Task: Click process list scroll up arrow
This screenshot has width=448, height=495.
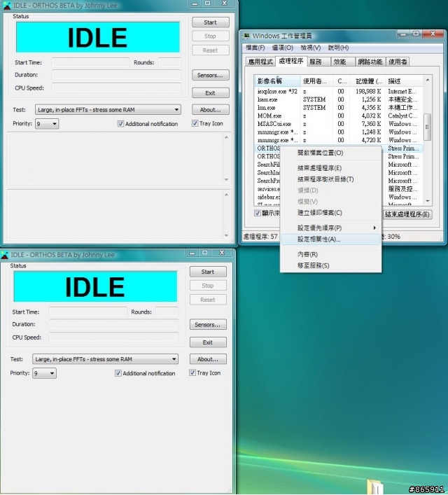Action: (x=428, y=80)
